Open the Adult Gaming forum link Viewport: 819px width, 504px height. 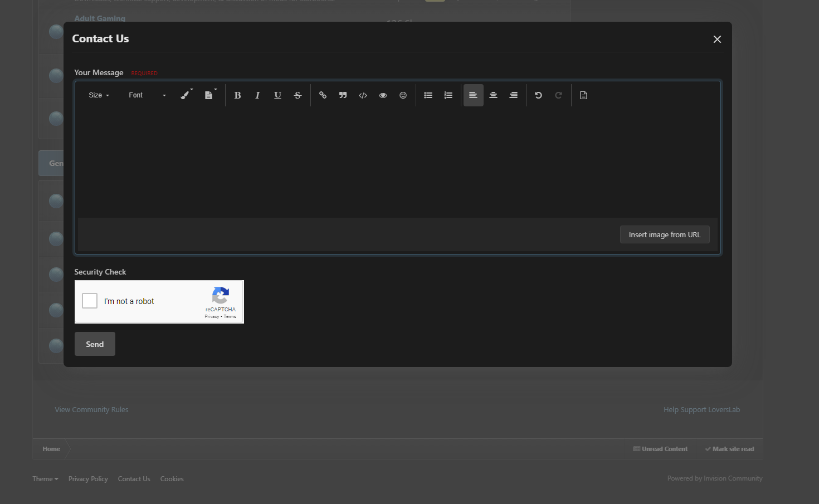pos(100,18)
